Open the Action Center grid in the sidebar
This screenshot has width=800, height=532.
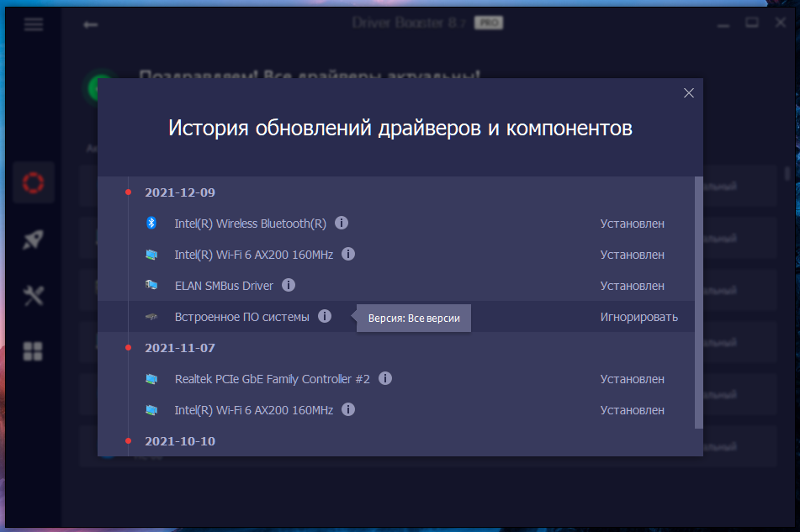33,351
